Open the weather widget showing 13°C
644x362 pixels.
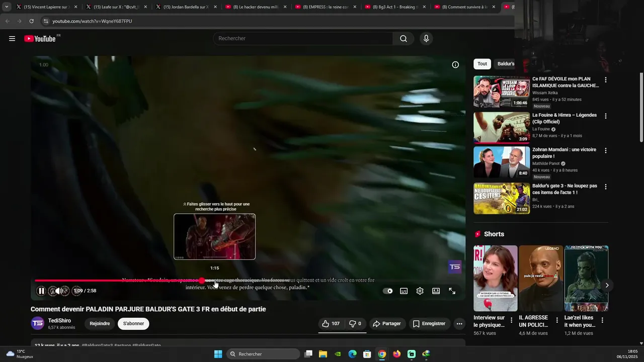point(20,354)
